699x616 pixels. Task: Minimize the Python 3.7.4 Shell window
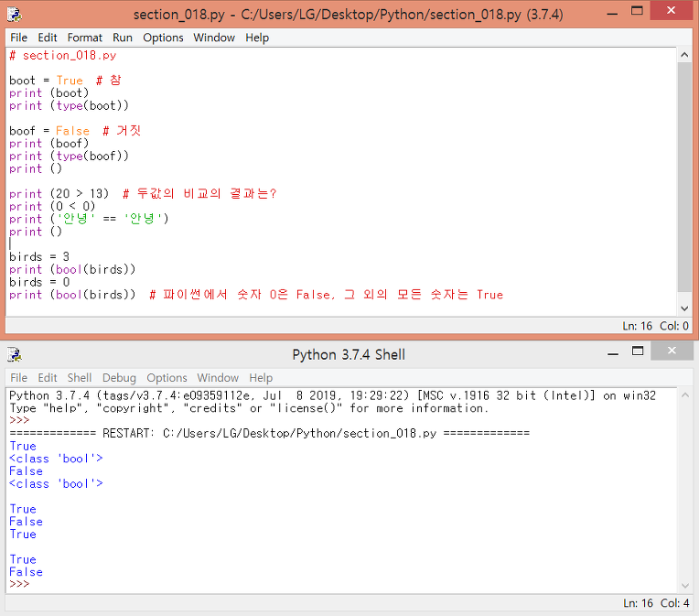point(613,353)
